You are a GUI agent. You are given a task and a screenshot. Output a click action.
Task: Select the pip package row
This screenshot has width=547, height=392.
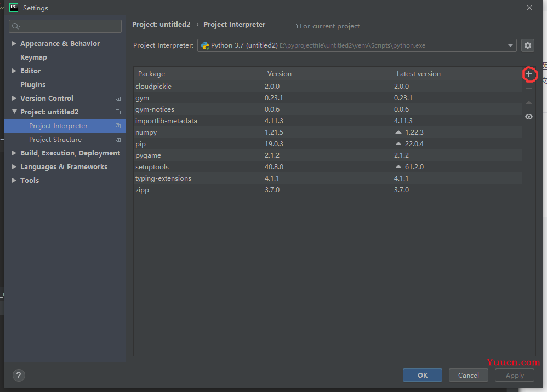coord(328,143)
